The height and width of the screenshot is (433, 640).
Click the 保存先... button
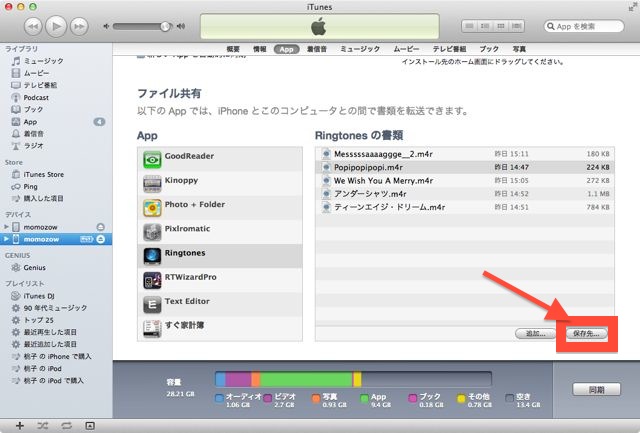587,333
